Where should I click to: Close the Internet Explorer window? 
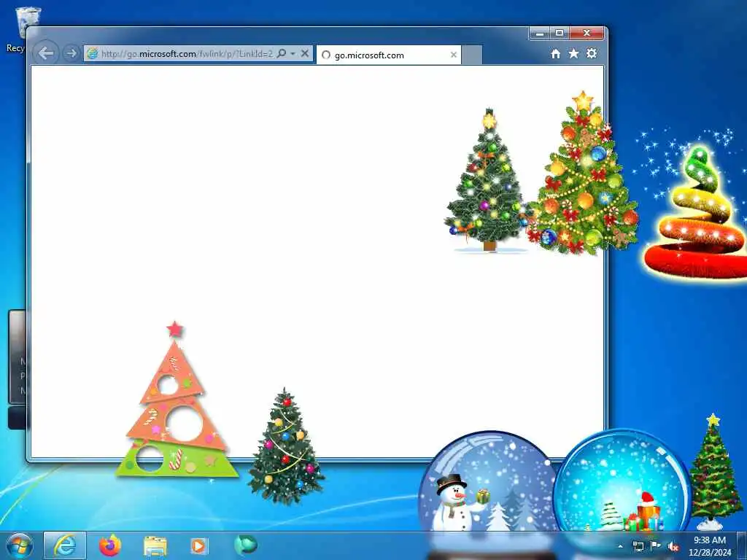pyautogui.click(x=587, y=34)
